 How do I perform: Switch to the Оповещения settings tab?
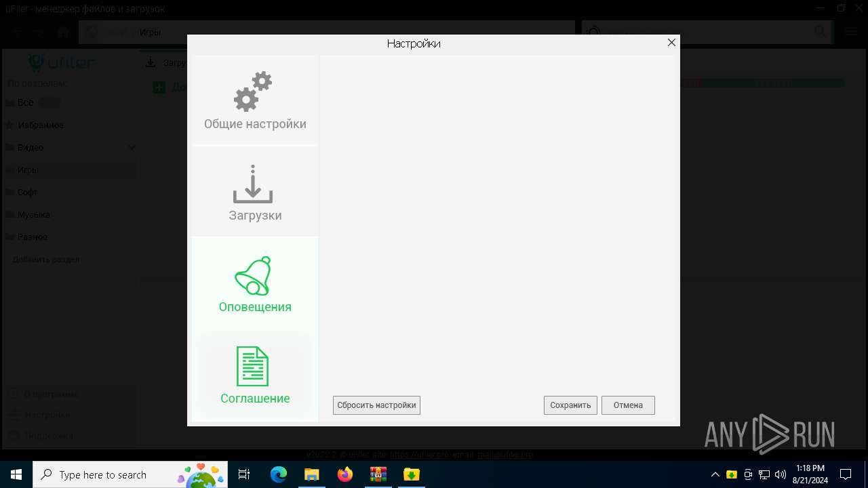click(x=255, y=283)
